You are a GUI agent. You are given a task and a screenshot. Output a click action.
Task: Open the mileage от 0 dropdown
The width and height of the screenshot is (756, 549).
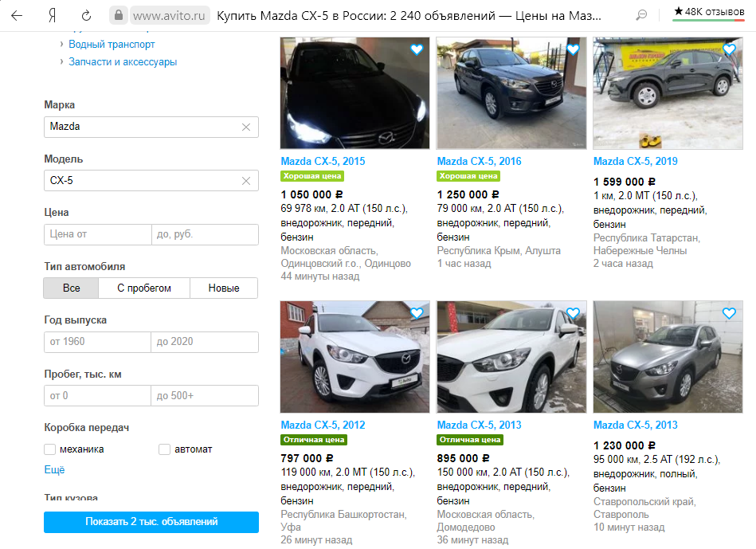tap(97, 395)
